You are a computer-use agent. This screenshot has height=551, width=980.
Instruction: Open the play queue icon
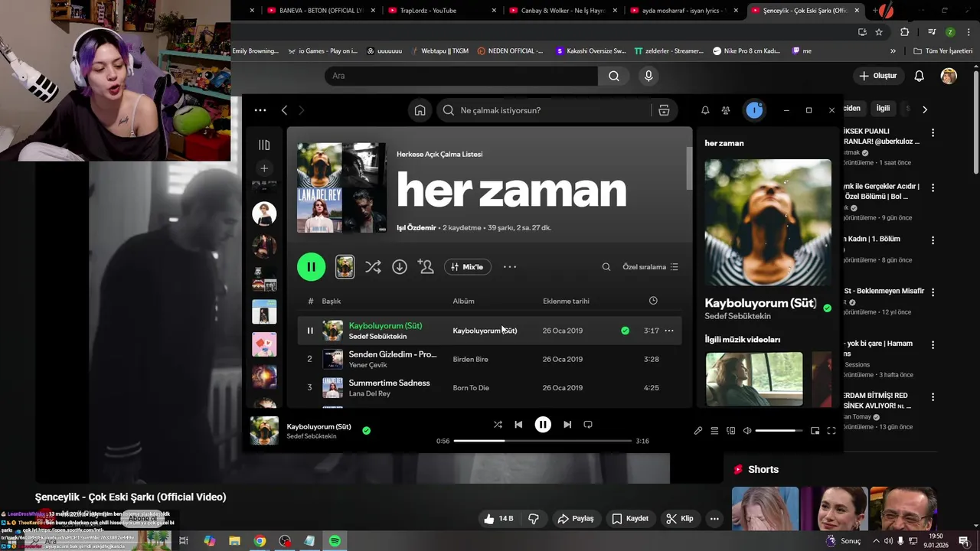click(x=714, y=431)
